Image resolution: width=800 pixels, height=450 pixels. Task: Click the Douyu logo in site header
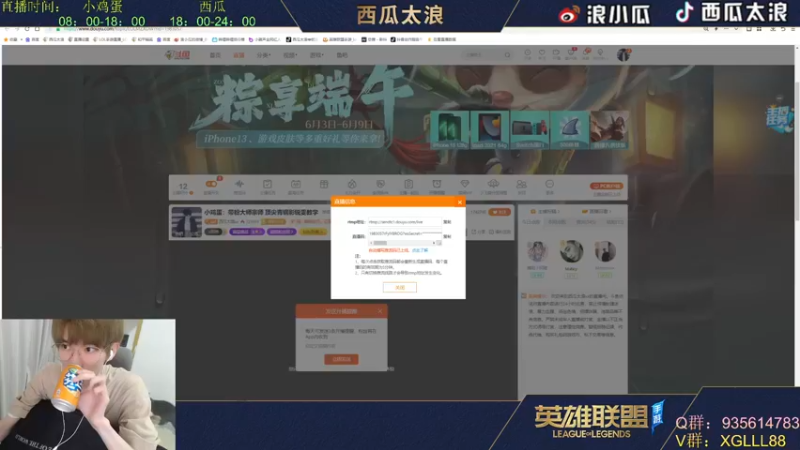(x=178, y=55)
